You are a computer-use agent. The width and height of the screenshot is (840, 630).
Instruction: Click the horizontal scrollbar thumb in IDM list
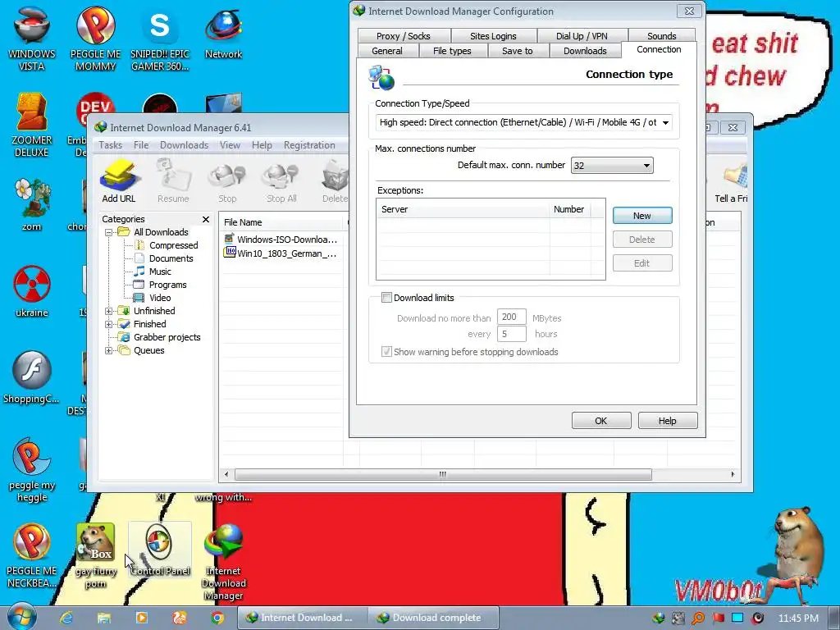click(x=443, y=474)
